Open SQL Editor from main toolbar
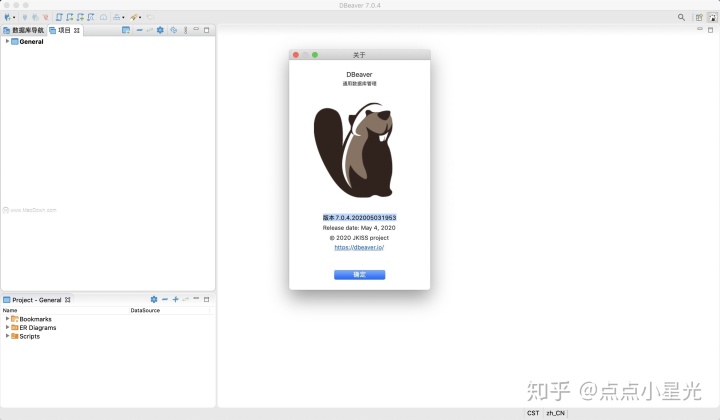Viewport: 720px width, 420px height. [x=59, y=17]
